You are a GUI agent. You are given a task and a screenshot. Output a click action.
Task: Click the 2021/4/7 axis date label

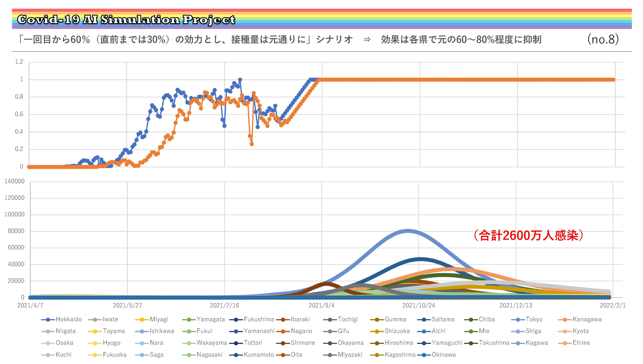[x=30, y=306]
